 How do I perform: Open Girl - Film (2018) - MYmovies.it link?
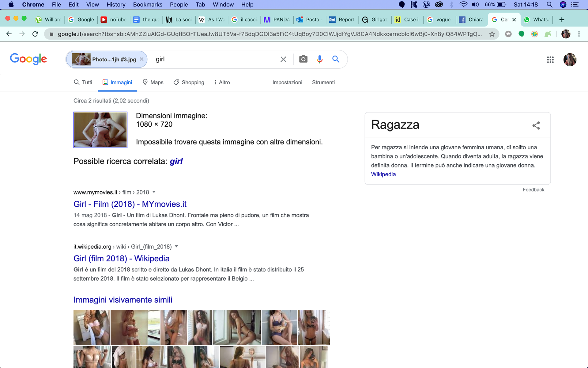(x=130, y=204)
